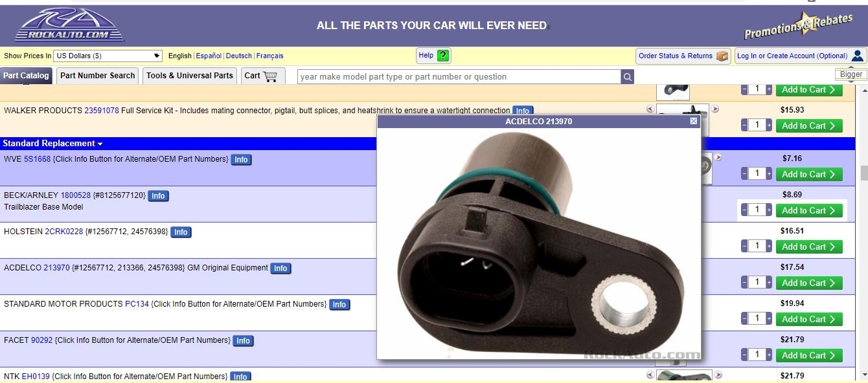868x383 pixels.
Task: Increase quantity for ACDelco 213970 ($17.54)
Action: (x=769, y=283)
